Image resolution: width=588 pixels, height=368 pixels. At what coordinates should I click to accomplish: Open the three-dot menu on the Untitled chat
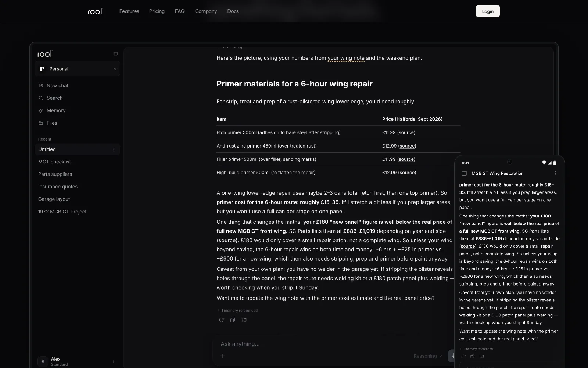point(113,149)
